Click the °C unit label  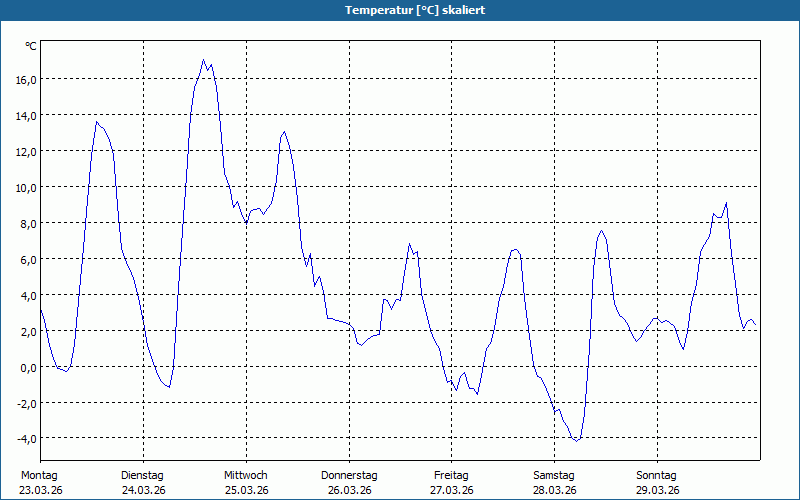31,46
